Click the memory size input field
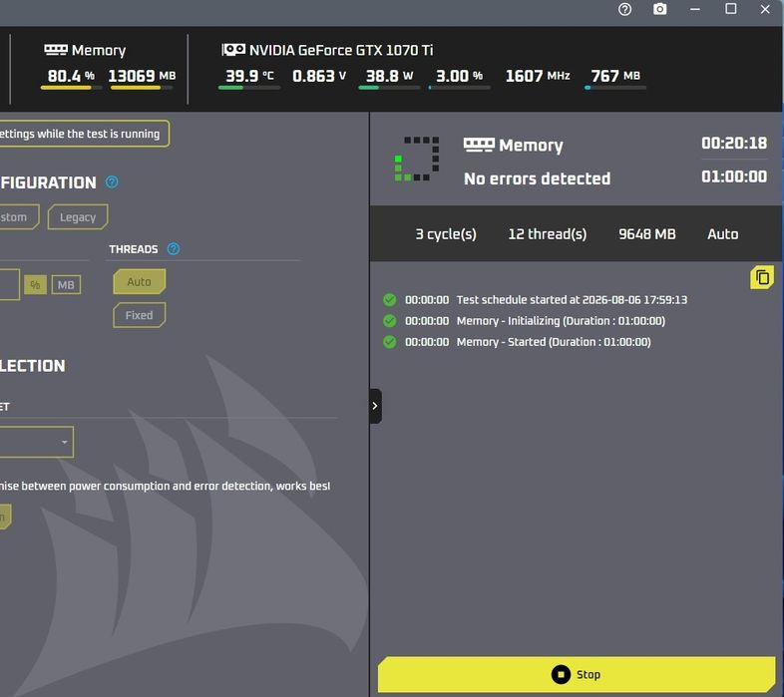This screenshot has height=697, width=784. (10, 284)
